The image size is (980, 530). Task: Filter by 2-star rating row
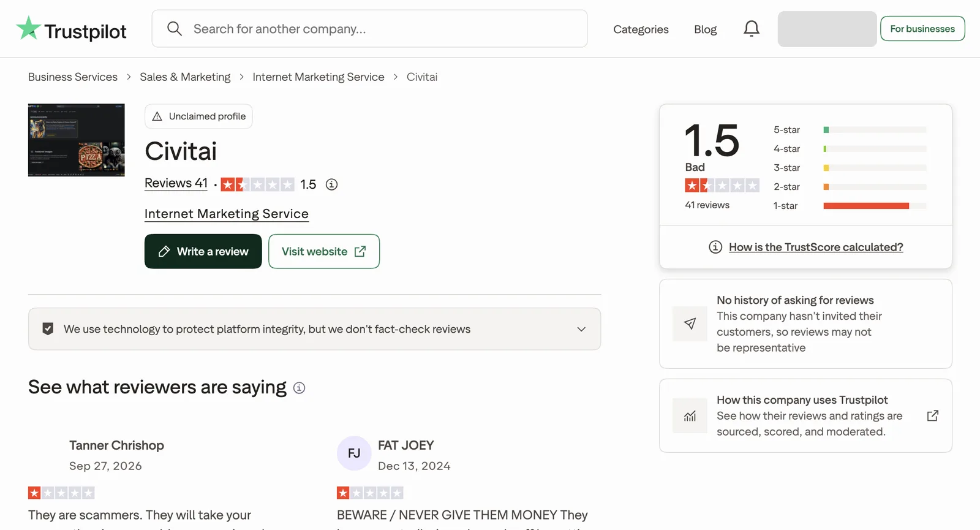[x=850, y=187]
